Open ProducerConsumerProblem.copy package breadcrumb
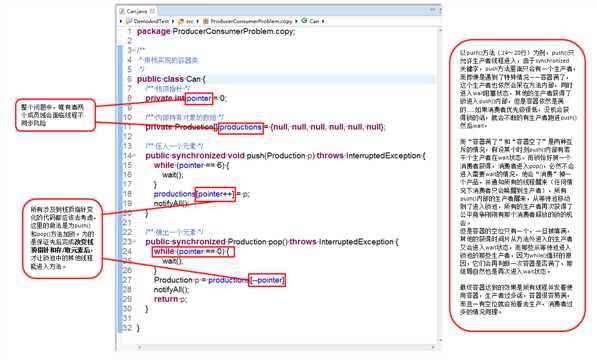Image resolution: width=597 pixels, height=360 pixels. [x=251, y=21]
